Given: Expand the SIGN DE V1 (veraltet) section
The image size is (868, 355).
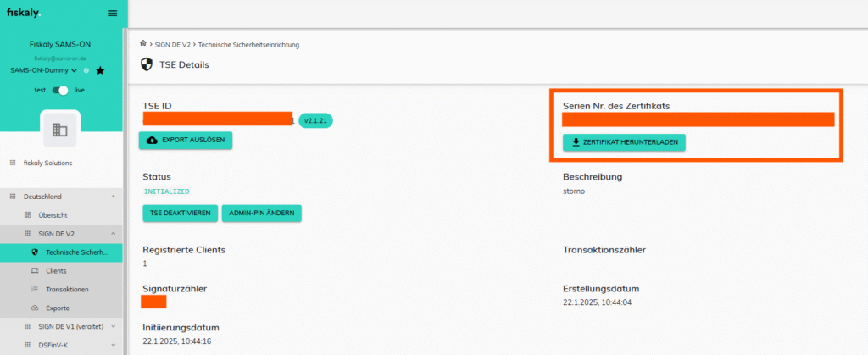Looking at the screenshot, I should tap(113, 326).
